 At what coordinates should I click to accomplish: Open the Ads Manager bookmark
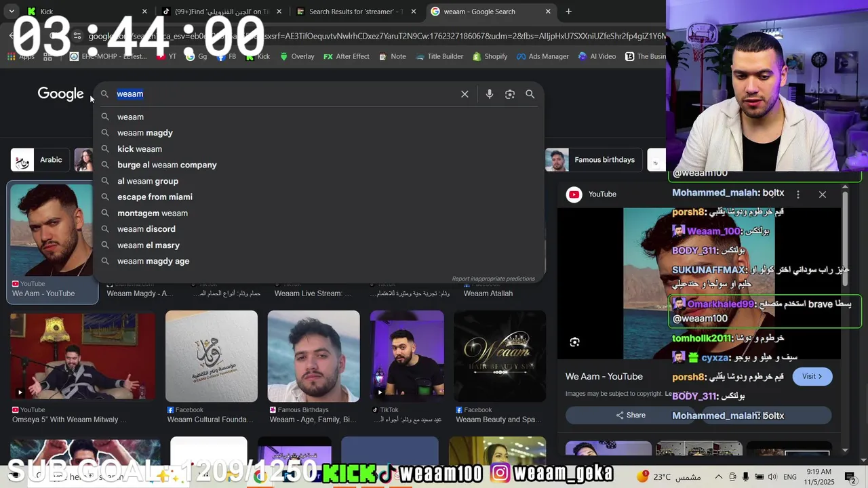(x=542, y=56)
